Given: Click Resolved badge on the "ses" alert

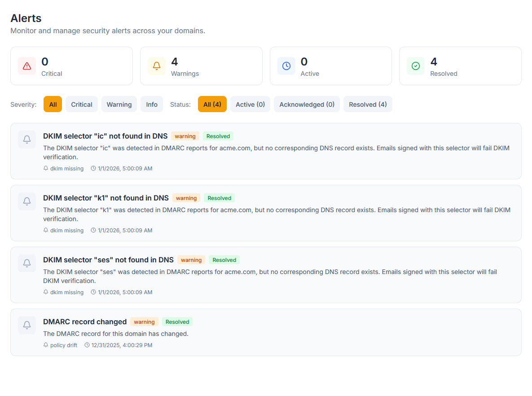Looking at the screenshot, I should [x=224, y=260].
